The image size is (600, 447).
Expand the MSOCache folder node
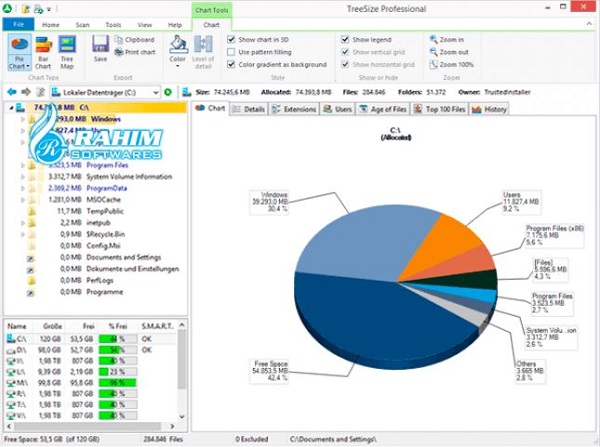[23, 200]
